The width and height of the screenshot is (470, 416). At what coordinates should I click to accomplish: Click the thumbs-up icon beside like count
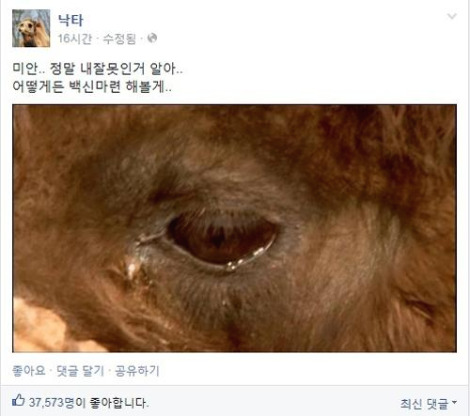click(x=18, y=400)
